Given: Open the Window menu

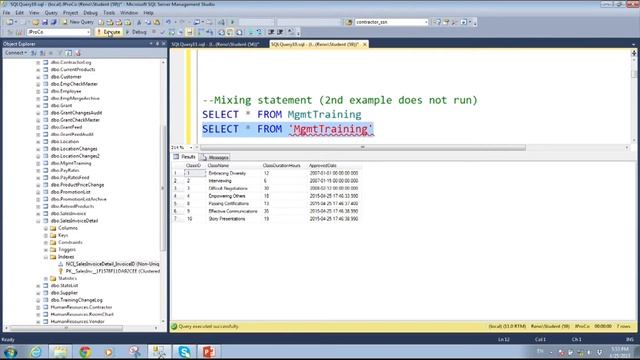Looking at the screenshot, I should tap(129, 13).
